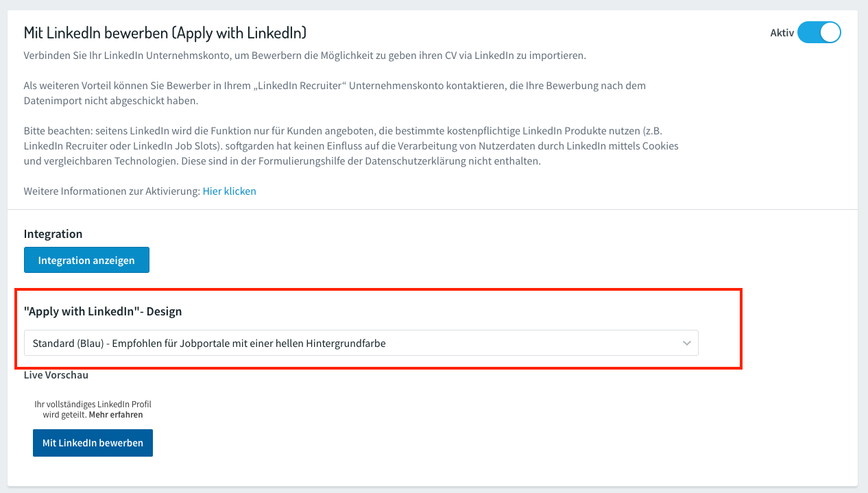Open the "Hier klicken" activation info link

click(229, 191)
